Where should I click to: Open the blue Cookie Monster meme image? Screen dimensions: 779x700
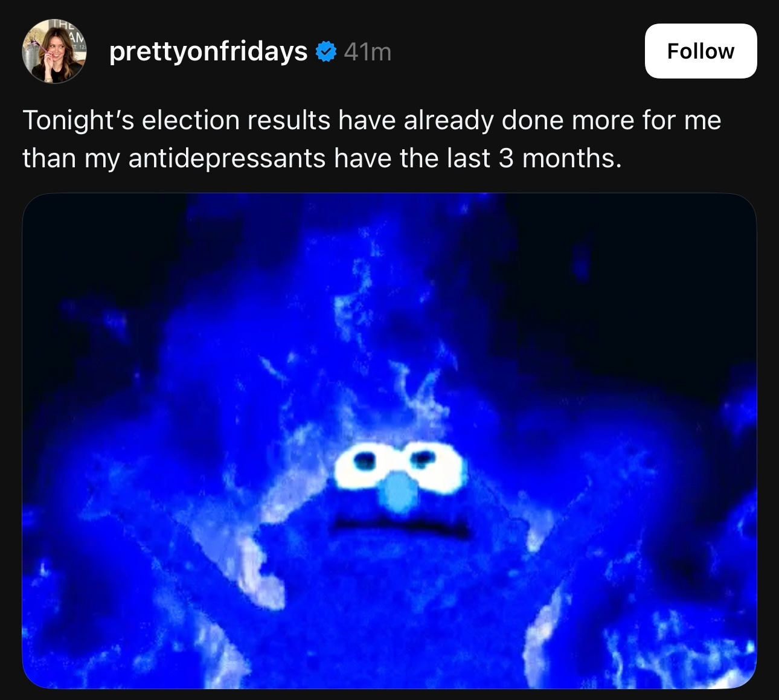click(389, 441)
